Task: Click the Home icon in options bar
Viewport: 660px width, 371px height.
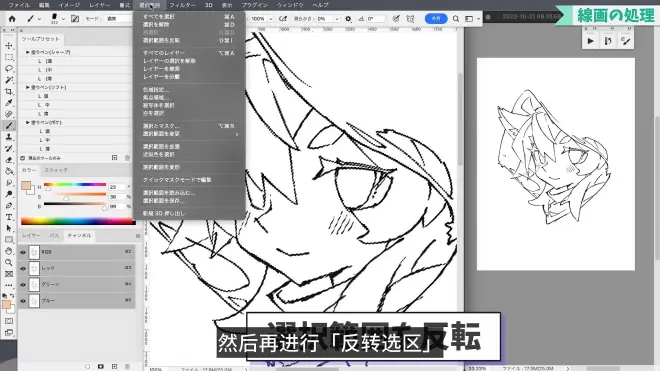Action: click(x=12, y=19)
